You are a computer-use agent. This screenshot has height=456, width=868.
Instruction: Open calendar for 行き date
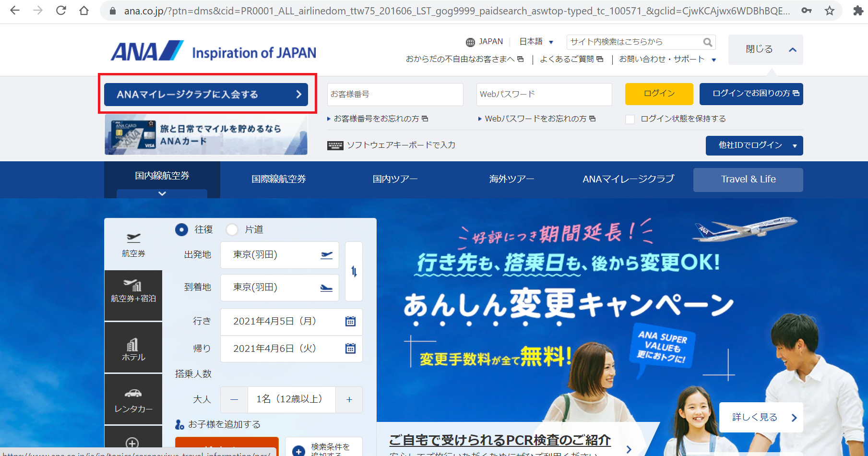pyautogui.click(x=350, y=321)
